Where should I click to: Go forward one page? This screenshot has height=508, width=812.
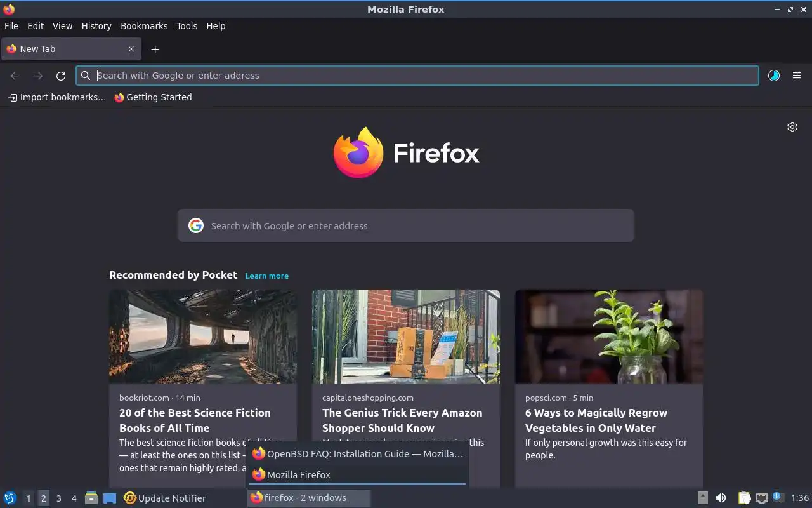click(x=38, y=76)
